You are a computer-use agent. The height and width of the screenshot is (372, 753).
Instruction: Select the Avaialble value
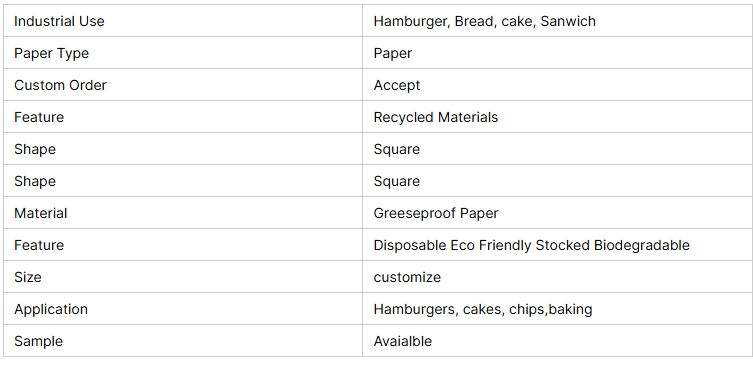click(402, 341)
